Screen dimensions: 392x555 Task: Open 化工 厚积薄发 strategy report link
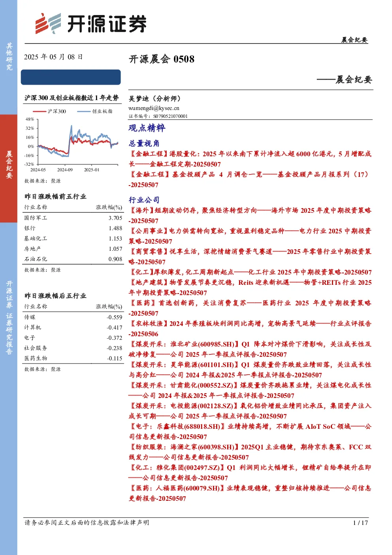click(x=250, y=272)
